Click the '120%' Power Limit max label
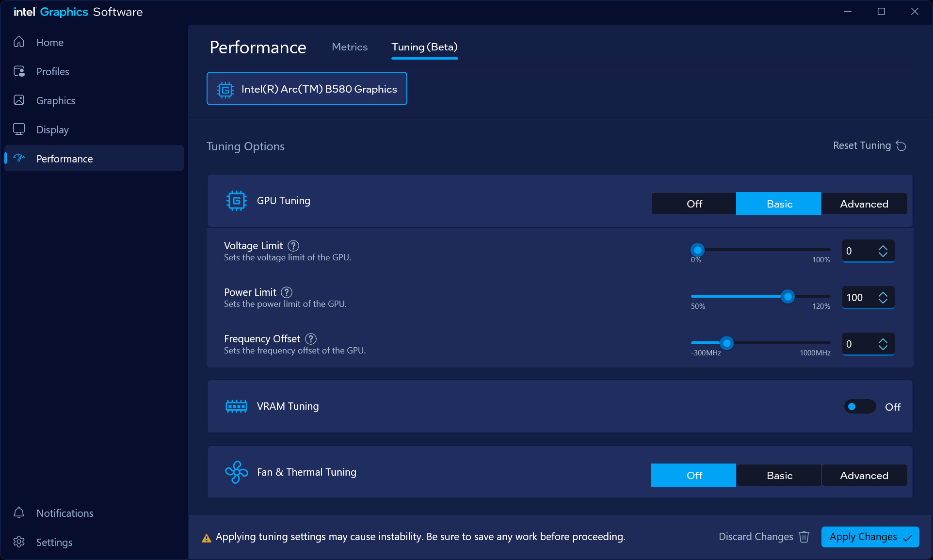Viewport: 933px width, 560px height. 821,306
